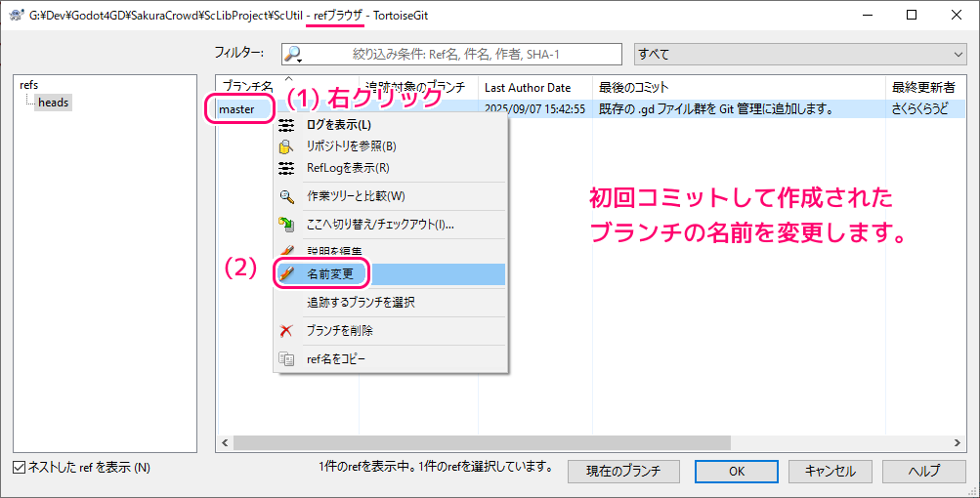Close the ref browser window

tap(957, 15)
